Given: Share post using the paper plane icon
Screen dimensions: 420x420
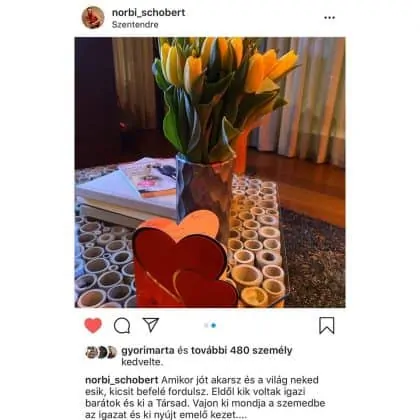Looking at the screenshot, I should (151, 325).
